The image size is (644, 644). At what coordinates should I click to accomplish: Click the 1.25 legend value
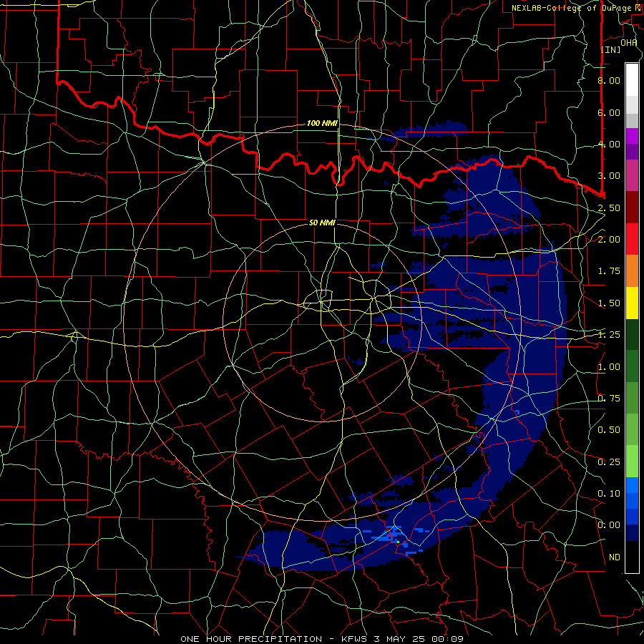pyautogui.click(x=609, y=335)
